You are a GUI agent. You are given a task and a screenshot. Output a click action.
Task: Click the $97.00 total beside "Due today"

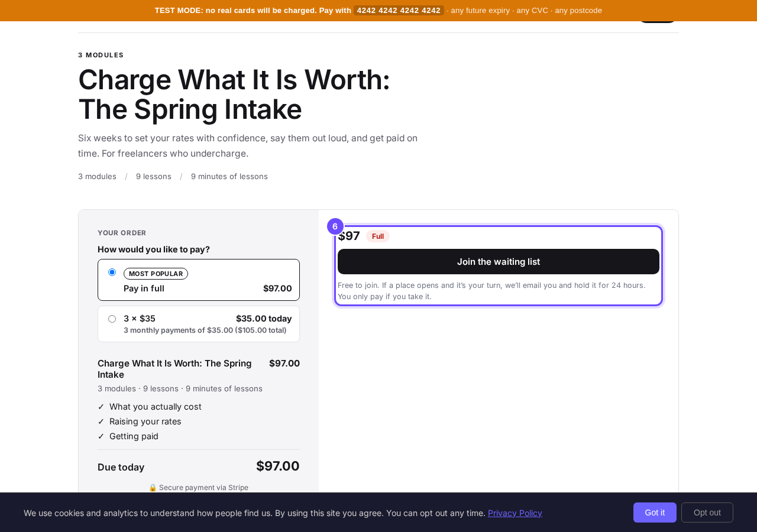[278, 466]
